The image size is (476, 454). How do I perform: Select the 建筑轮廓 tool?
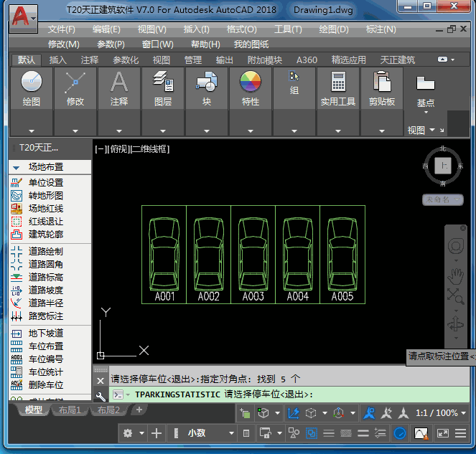coord(46,235)
